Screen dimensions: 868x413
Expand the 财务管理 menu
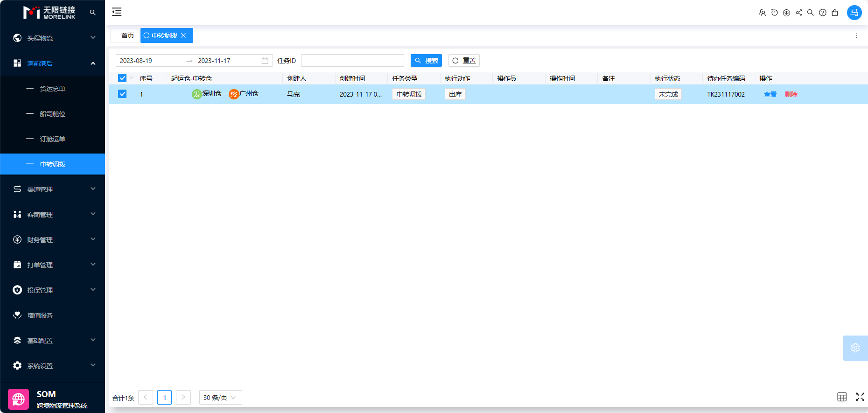53,239
